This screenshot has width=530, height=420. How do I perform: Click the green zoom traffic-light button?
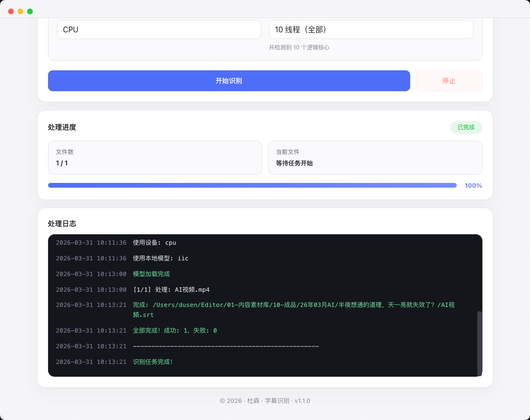pyautogui.click(x=30, y=11)
